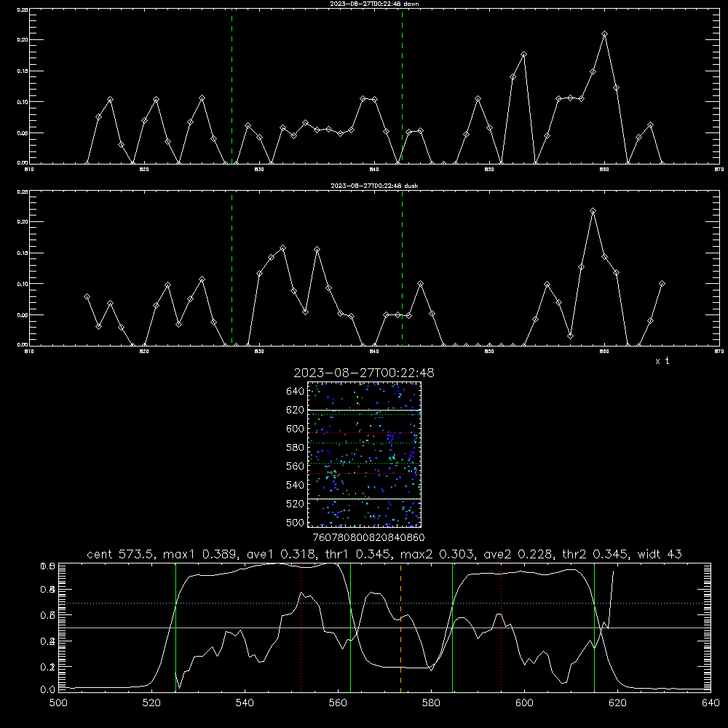Open the central color-dot image thumbnail
Screen dimensions: 728x728
tap(365, 454)
